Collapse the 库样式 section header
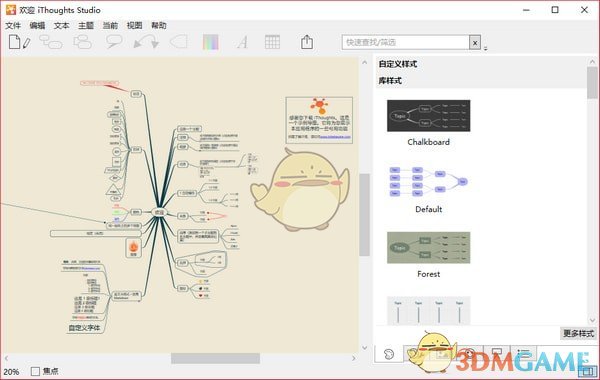This screenshot has width=600, height=380. (390, 81)
